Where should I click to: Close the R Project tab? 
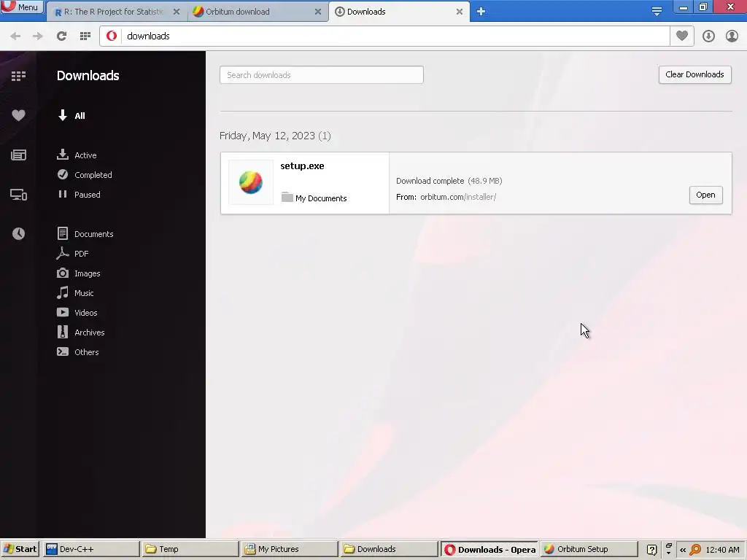tap(177, 12)
